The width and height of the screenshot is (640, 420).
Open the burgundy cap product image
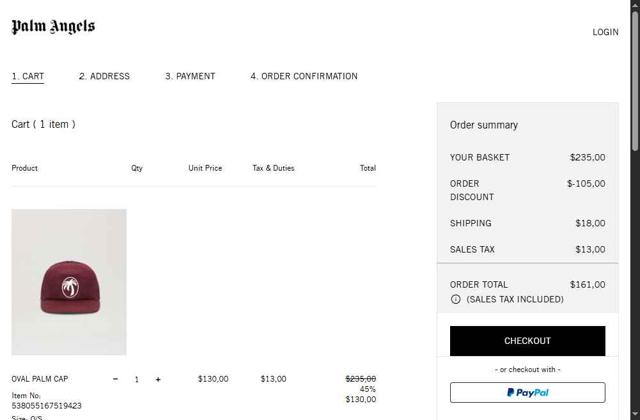(x=69, y=282)
